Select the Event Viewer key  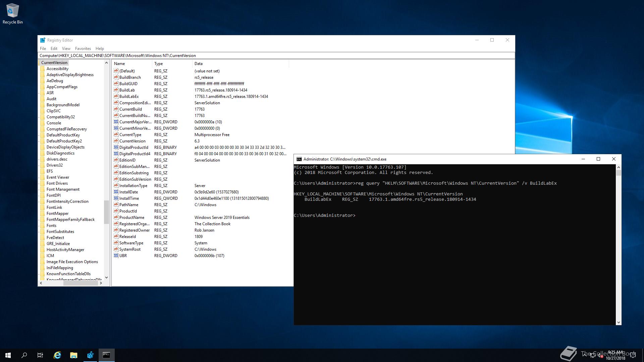coord(58,177)
